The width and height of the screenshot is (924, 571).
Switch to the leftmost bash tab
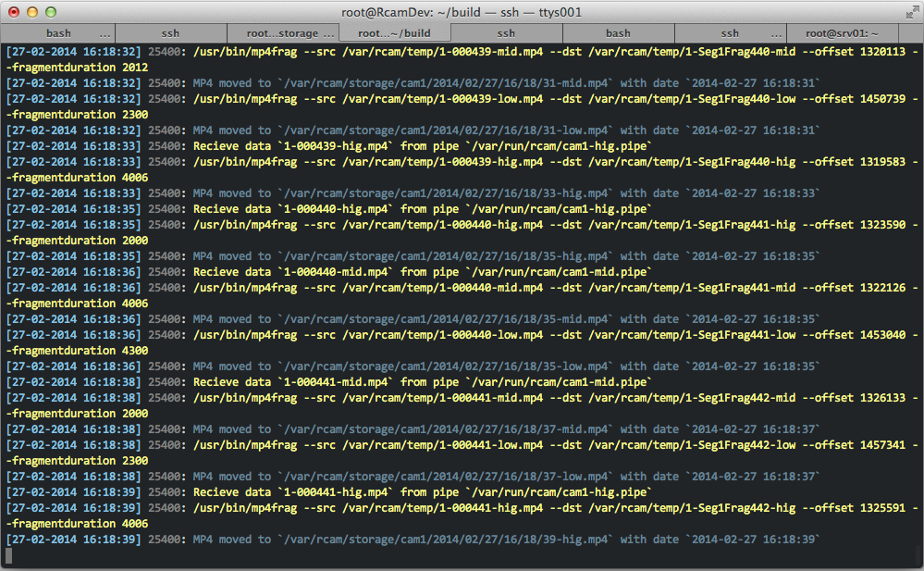(58, 33)
